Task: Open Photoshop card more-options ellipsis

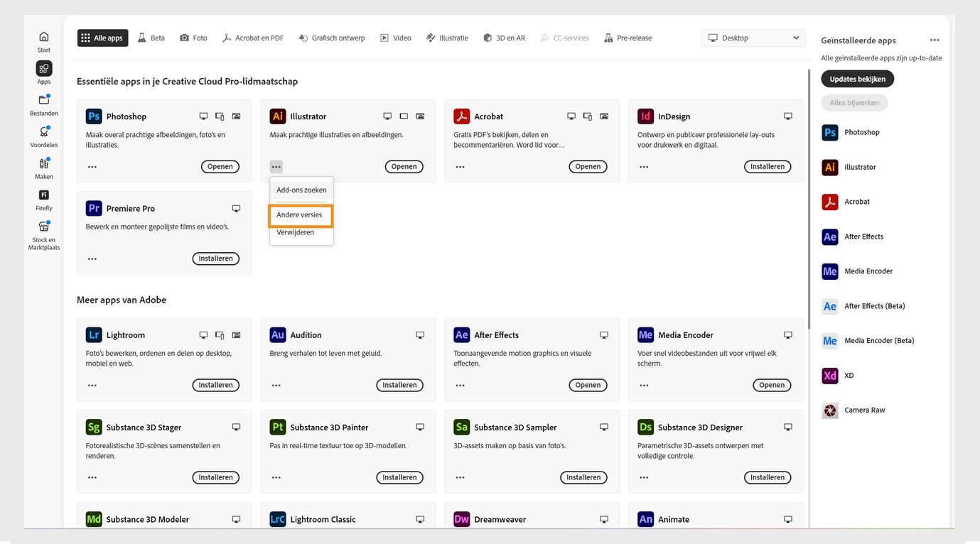Action: 92,167
